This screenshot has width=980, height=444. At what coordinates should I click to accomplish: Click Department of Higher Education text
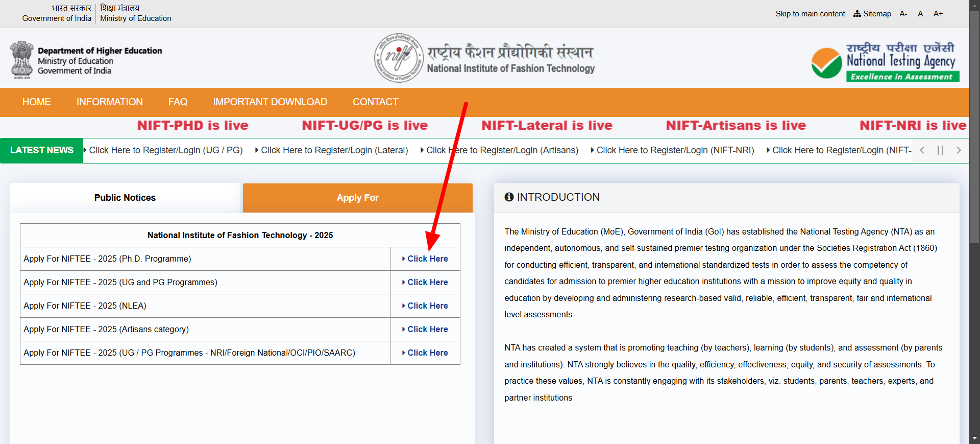click(x=100, y=51)
